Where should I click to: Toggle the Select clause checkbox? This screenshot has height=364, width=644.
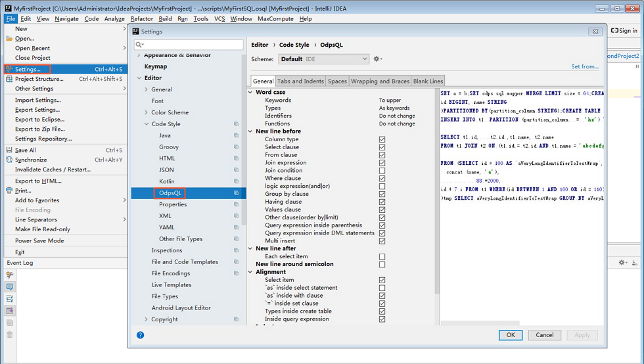click(x=382, y=147)
